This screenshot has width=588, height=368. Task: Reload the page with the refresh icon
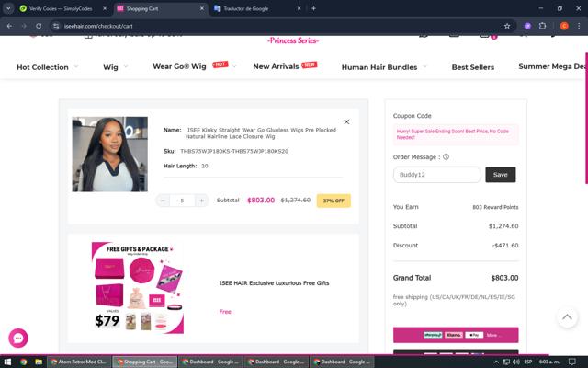(x=39, y=26)
